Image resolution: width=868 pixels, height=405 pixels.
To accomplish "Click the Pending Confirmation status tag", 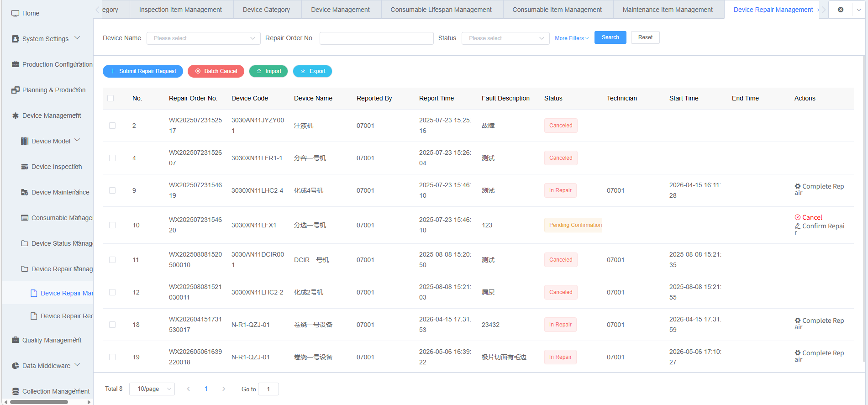I will tap(573, 225).
